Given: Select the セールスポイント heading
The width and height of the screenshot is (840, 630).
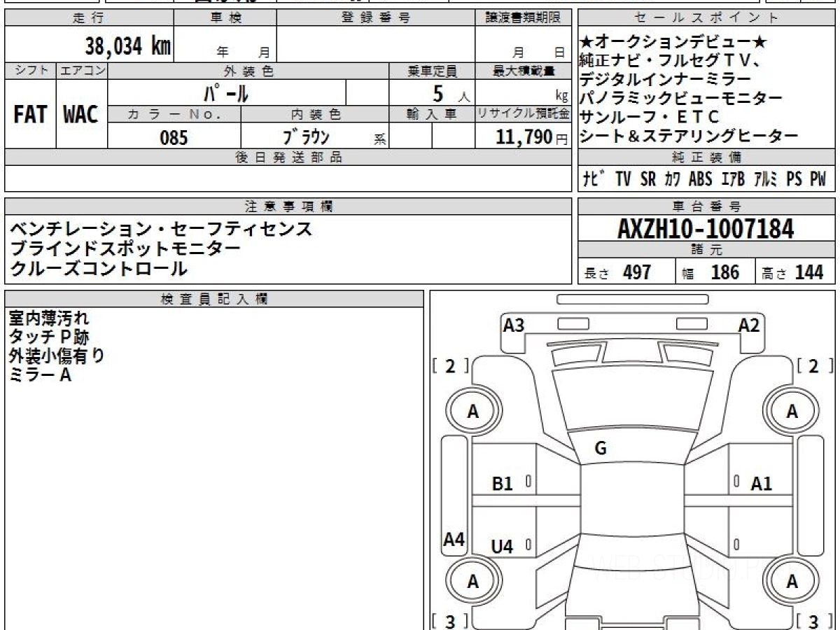Looking at the screenshot, I should click(707, 18).
